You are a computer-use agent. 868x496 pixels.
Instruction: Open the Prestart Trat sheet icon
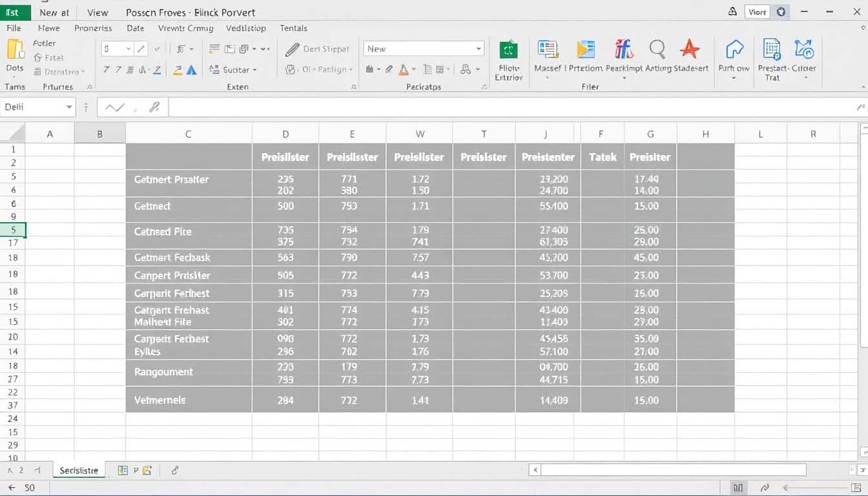(x=772, y=49)
